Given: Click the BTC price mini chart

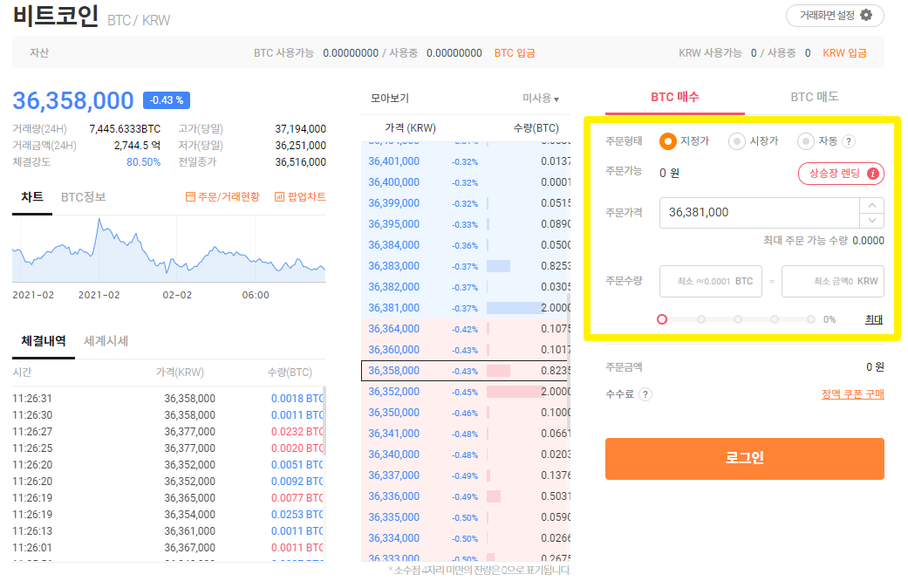Looking at the screenshot, I should 169,250.
